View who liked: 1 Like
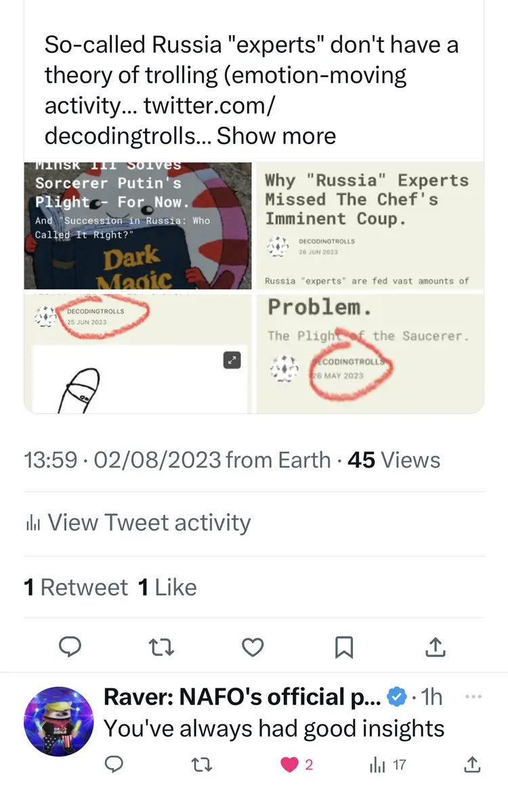Screen dimensions: 508x812 click(x=167, y=587)
